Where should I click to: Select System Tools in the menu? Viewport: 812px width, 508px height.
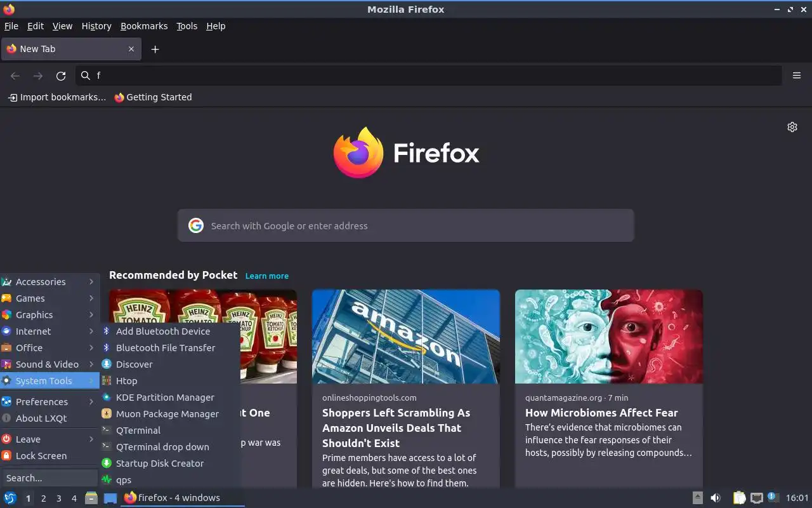tap(49, 381)
